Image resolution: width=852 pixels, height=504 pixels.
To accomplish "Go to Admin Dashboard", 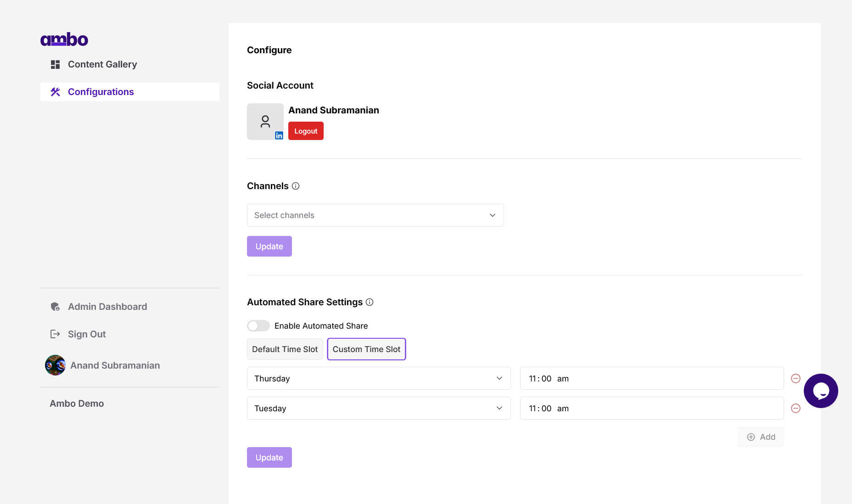I will [x=107, y=307].
